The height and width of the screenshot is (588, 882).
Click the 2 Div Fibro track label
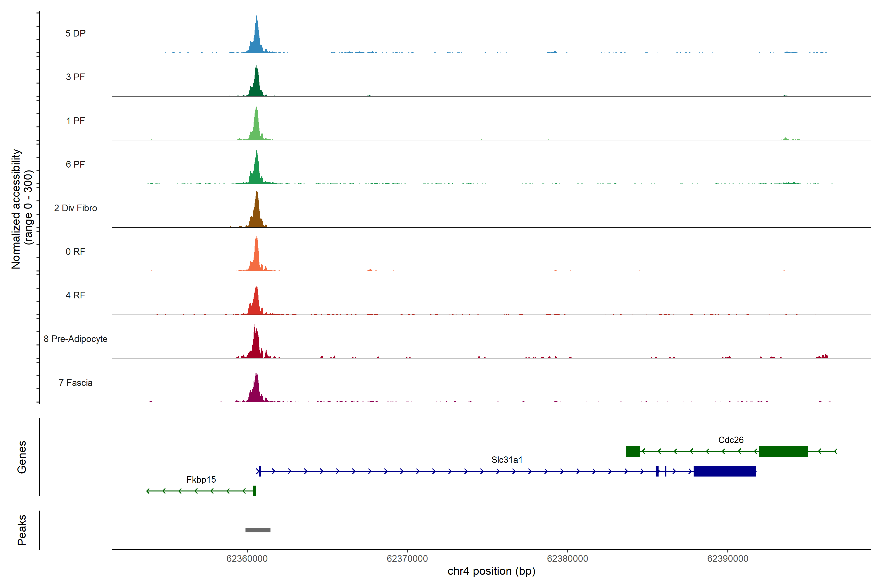(75, 208)
